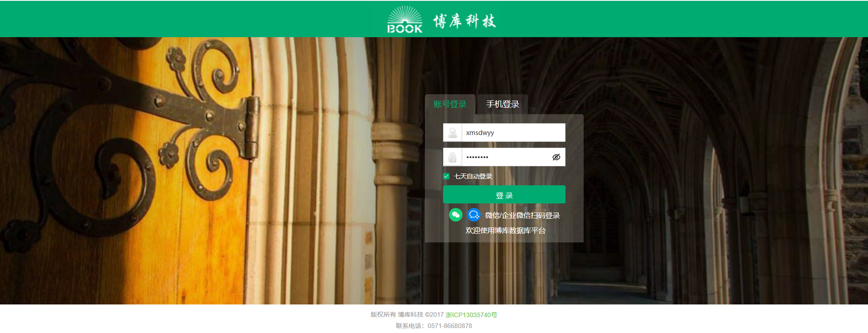Open the 浙ICP13035740号 link in footer
Image resolution: width=868 pixels, height=333 pixels.
471,315
